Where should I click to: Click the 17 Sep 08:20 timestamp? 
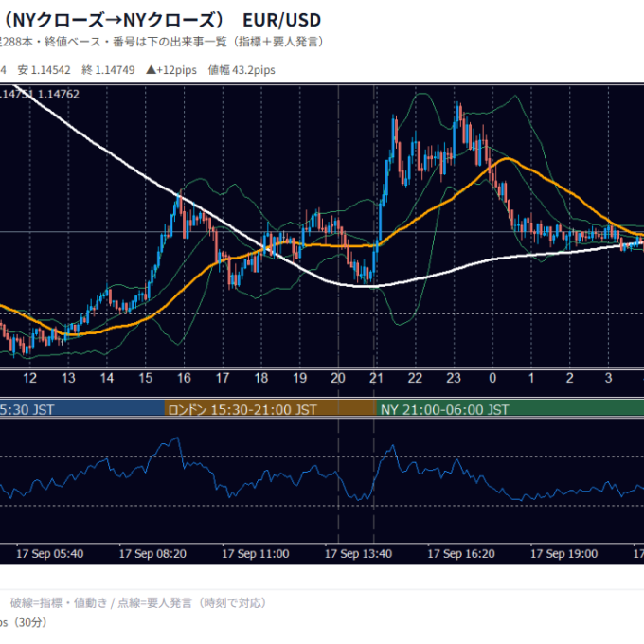tap(152, 554)
